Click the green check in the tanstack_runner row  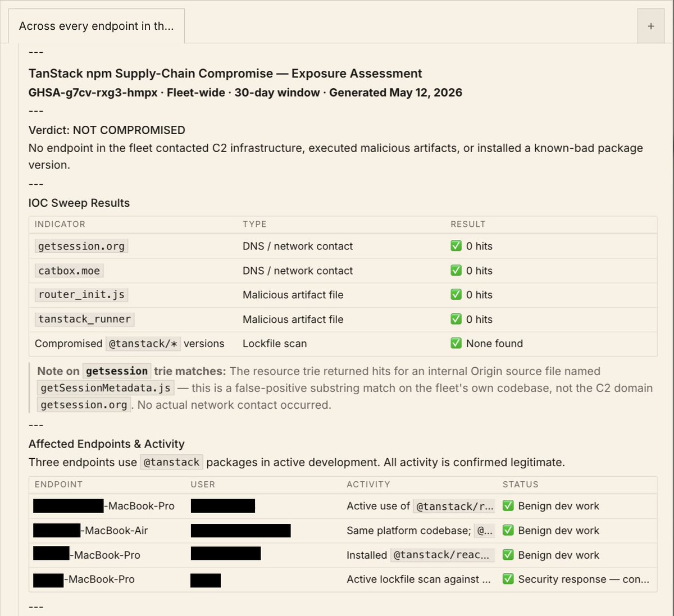(456, 320)
